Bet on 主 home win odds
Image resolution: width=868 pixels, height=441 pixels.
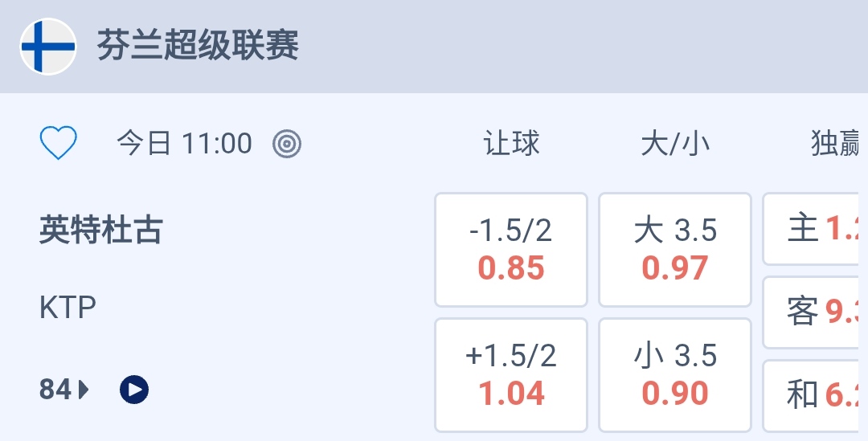pyautogui.click(x=815, y=229)
